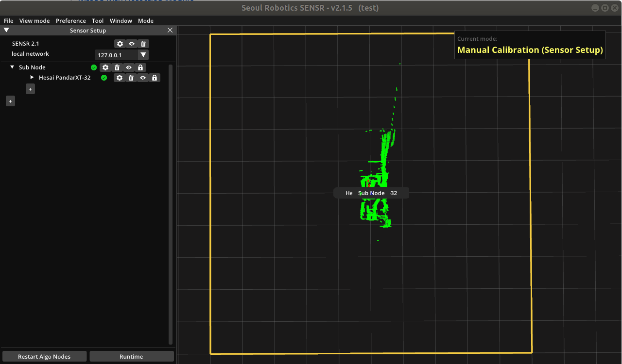Click the local network label

(31, 54)
